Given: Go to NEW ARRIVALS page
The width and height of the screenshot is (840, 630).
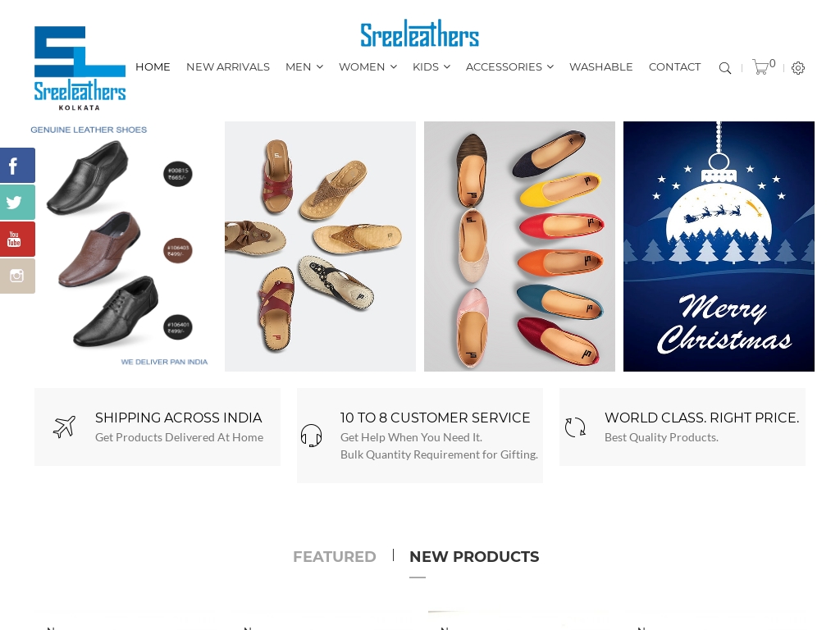Looking at the screenshot, I should point(228,67).
